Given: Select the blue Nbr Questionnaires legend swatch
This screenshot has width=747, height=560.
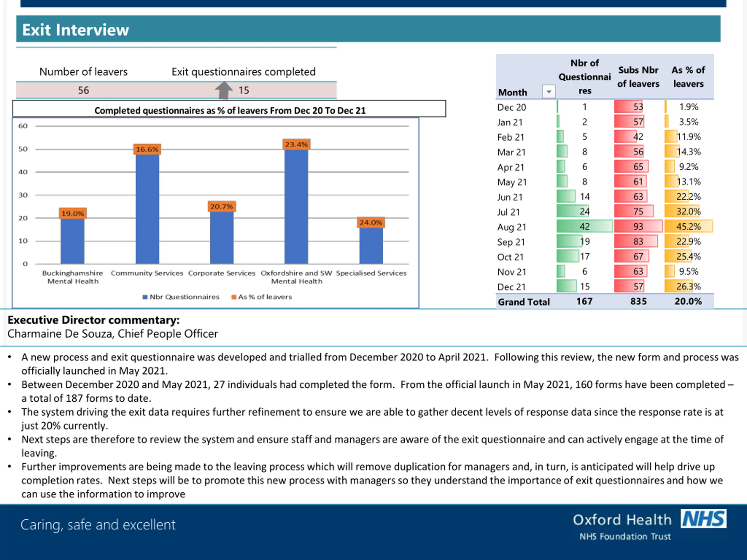Looking at the screenshot, I should 145,297.
